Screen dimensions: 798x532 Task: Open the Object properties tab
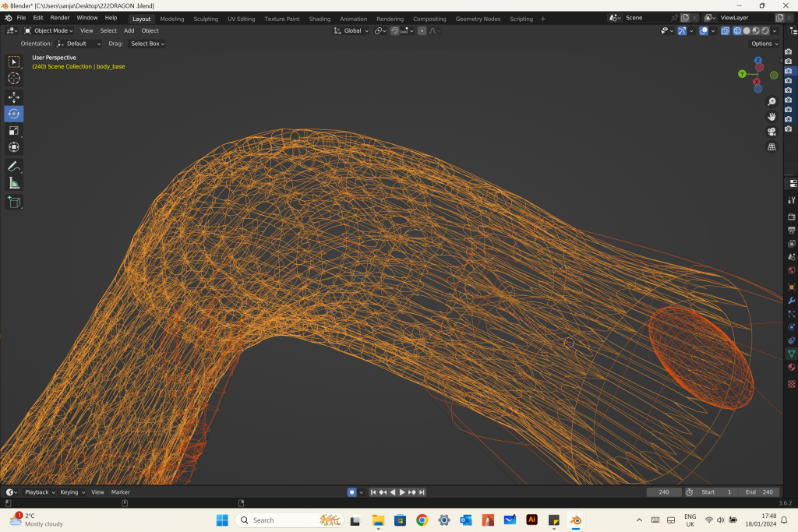(x=792, y=287)
